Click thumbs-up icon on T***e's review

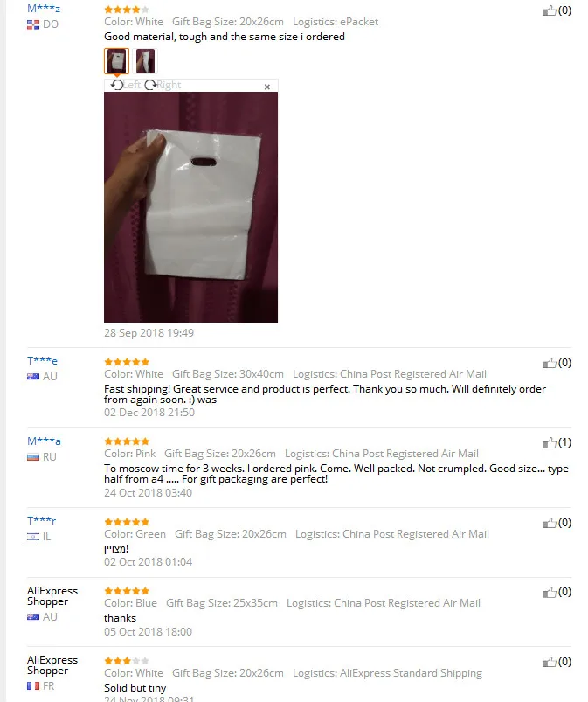point(549,363)
